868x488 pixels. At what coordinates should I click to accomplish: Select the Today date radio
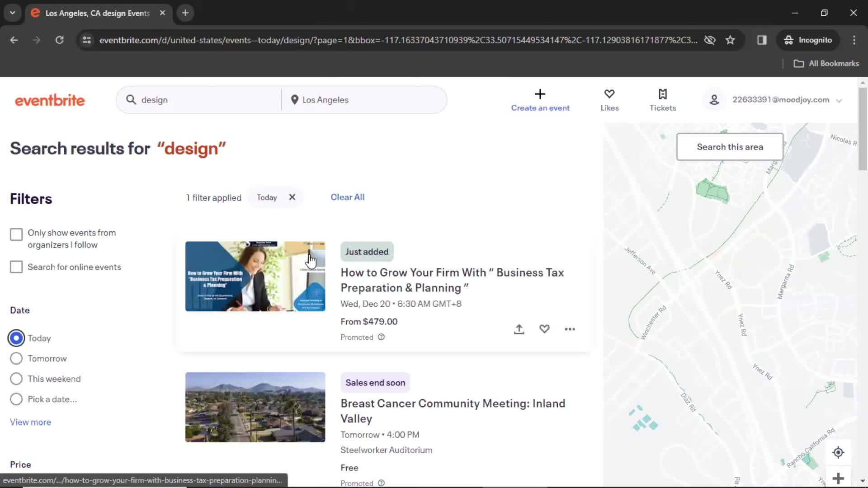pos(16,338)
